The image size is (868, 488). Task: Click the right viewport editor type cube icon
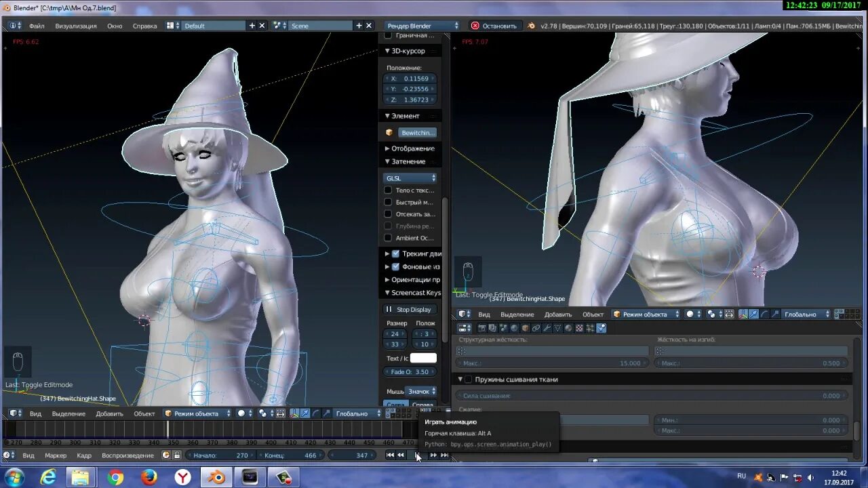click(464, 314)
